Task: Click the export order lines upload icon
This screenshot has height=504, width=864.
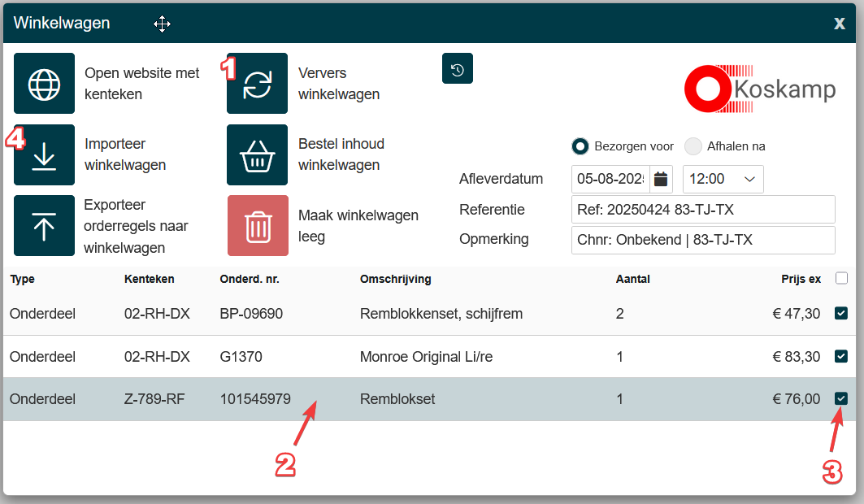Action: pos(44,226)
